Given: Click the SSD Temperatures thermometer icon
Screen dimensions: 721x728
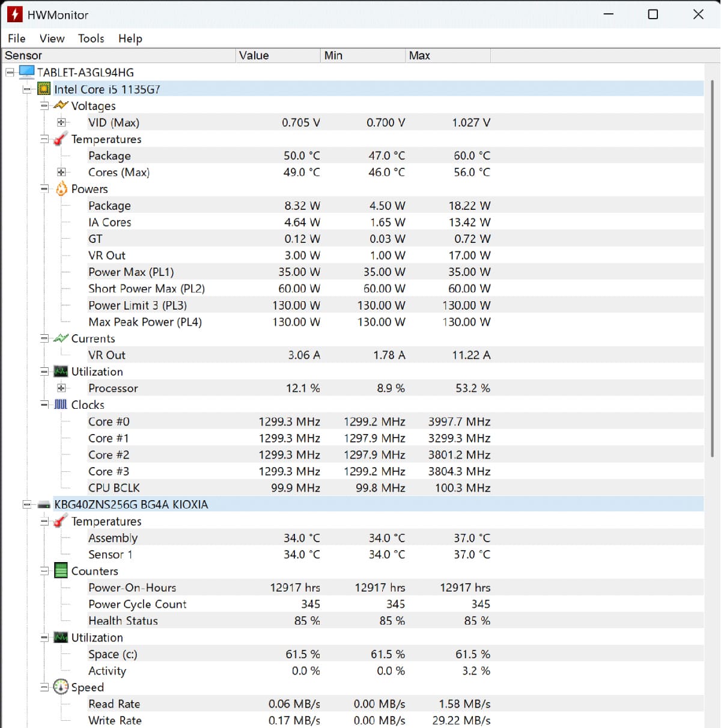Looking at the screenshot, I should coord(61,521).
